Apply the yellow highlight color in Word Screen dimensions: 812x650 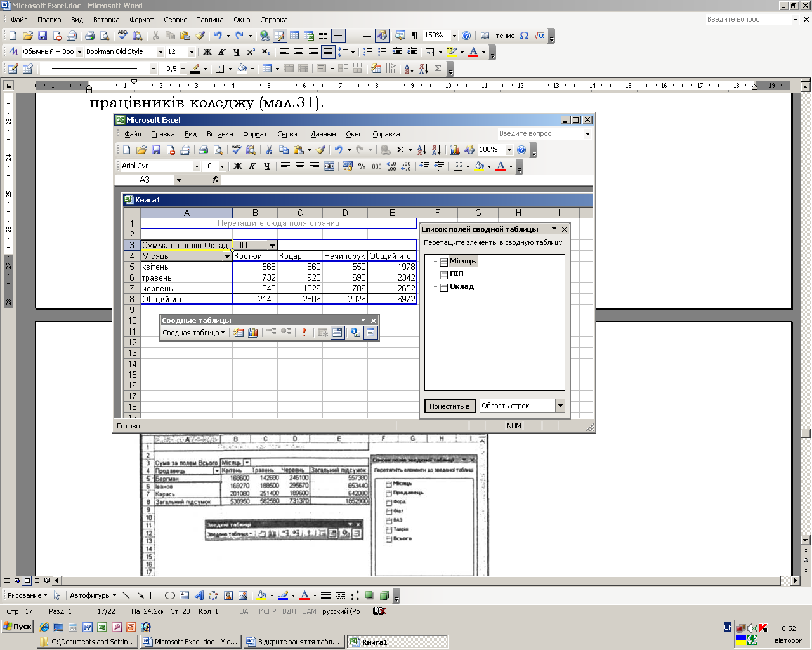tap(451, 52)
